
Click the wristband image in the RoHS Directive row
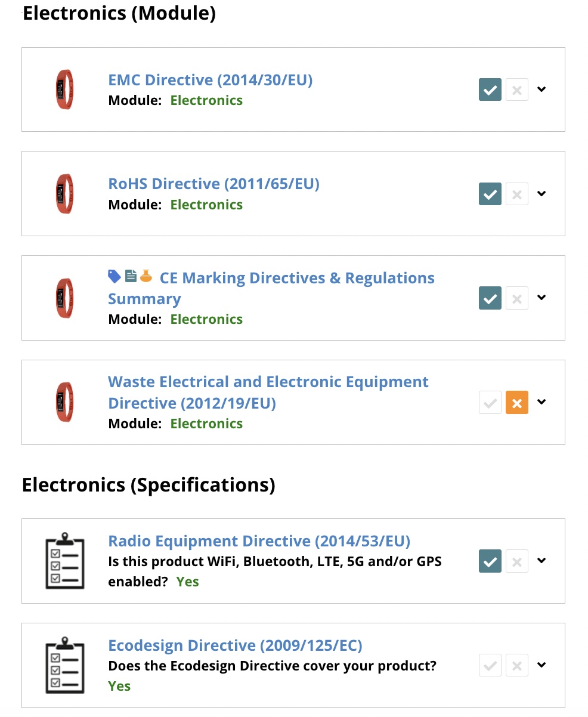click(x=64, y=194)
